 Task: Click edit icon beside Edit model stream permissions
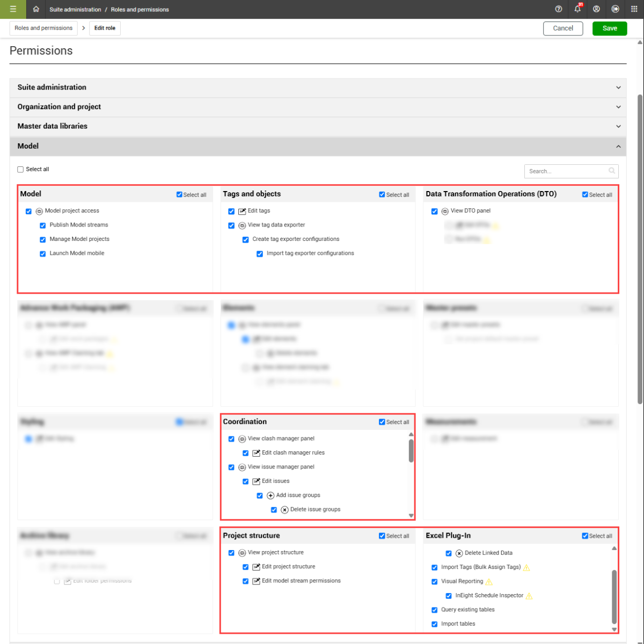point(256,581)
